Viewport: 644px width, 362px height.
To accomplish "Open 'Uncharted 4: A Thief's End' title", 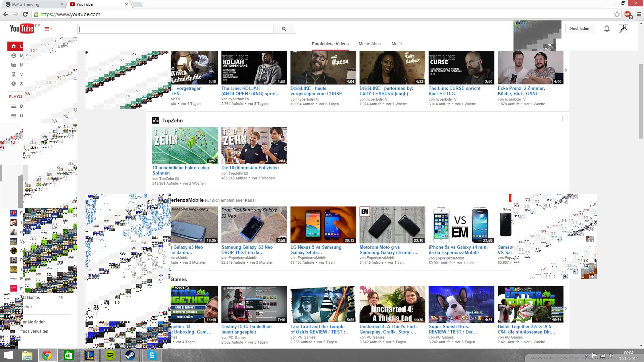I will [389, 329].
